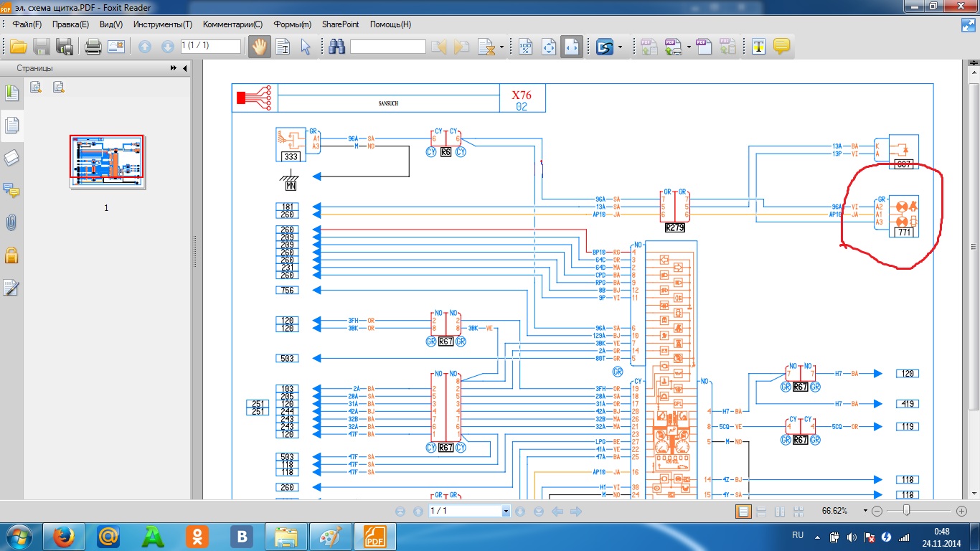Select Continuous Facing view mode
This screenshot has height=551, width=980.
(x=798, y=512)
